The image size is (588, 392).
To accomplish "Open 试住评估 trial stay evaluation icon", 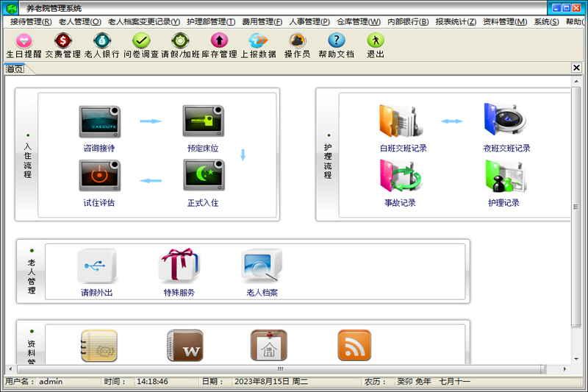I will pos(99,176).
